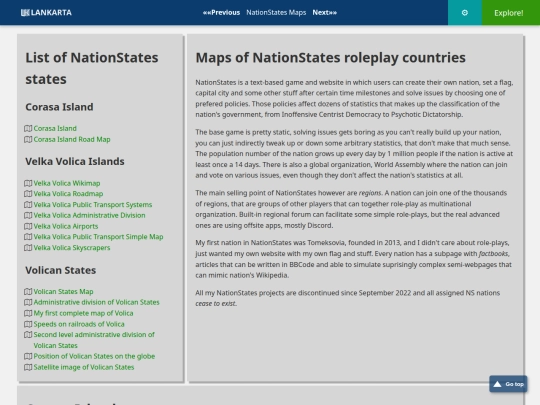This screenshot has width=540, height=405.
Task: Open Corasa Island map link
Action: click(x=55, y=128)
